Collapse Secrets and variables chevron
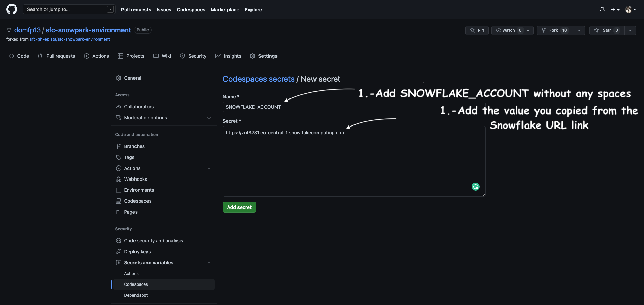Viewport: 644px width, 305px height. pos(209,263)
